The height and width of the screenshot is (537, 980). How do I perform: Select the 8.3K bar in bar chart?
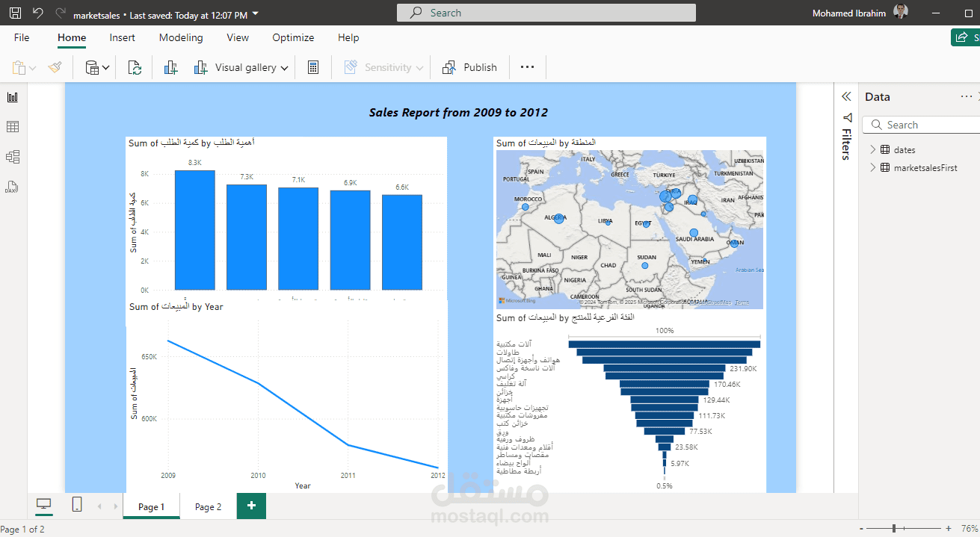(x=194, y=230)
